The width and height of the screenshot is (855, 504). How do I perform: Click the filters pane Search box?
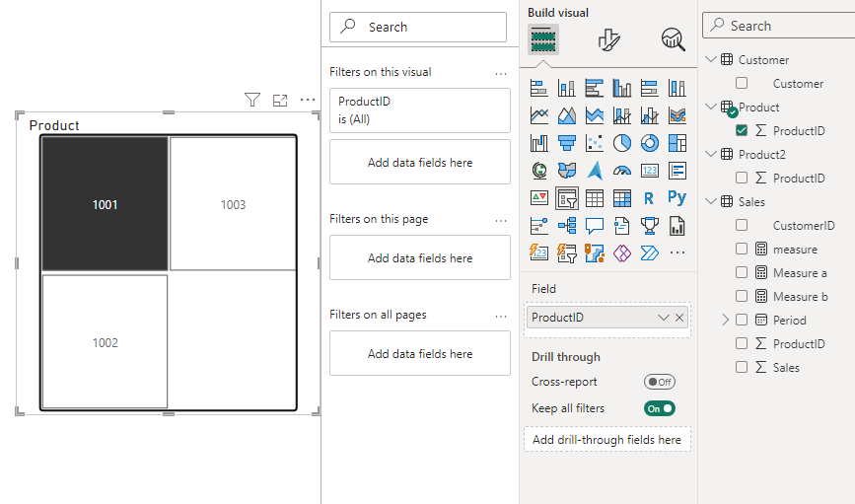point(418,27)
